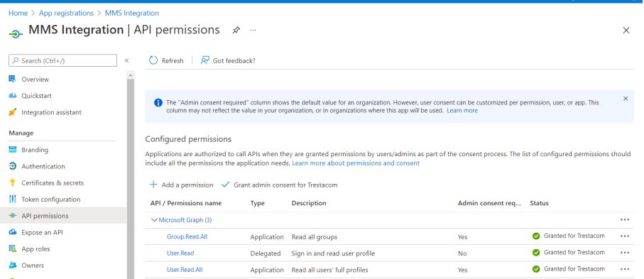Grant admin consent for Trestacom
Image resolution: width=644 pixels, height=279 pixels.
(x=279, y=185)
